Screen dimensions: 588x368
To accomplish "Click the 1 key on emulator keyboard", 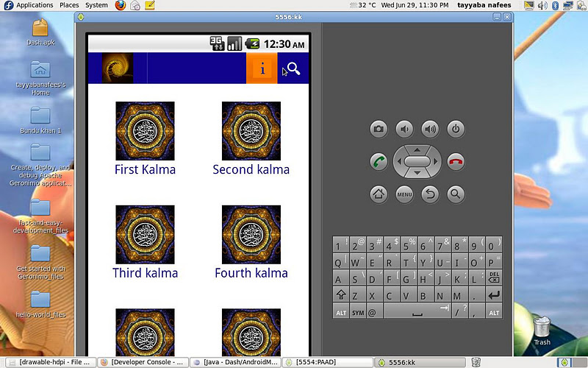I will [340, 244].
